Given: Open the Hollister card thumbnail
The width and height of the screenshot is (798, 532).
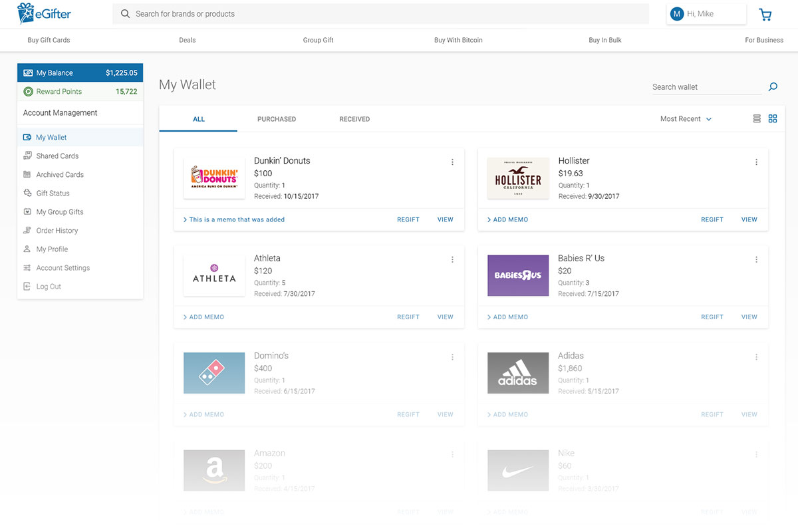Looking at the screenshot, I should (x=518, y=178).
